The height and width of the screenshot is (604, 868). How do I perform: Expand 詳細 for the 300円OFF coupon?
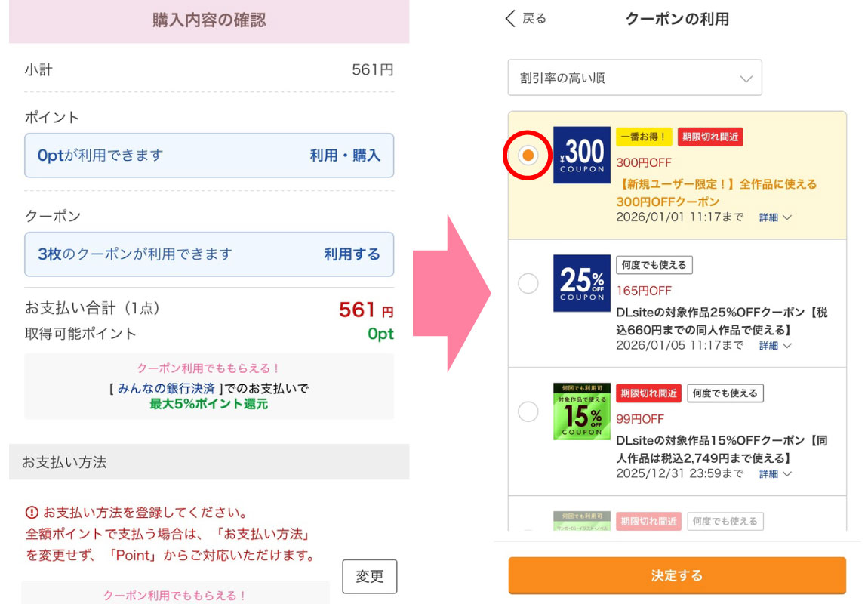[775, 217]
